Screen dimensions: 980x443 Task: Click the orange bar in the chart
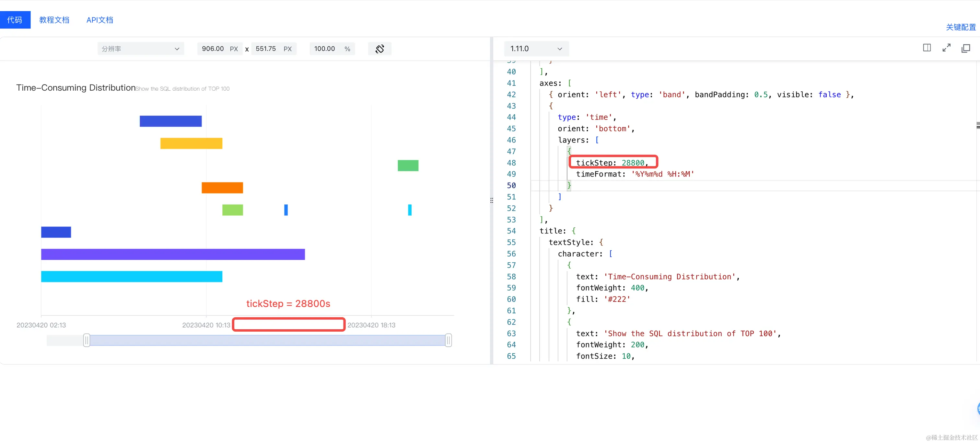[222, 188]
